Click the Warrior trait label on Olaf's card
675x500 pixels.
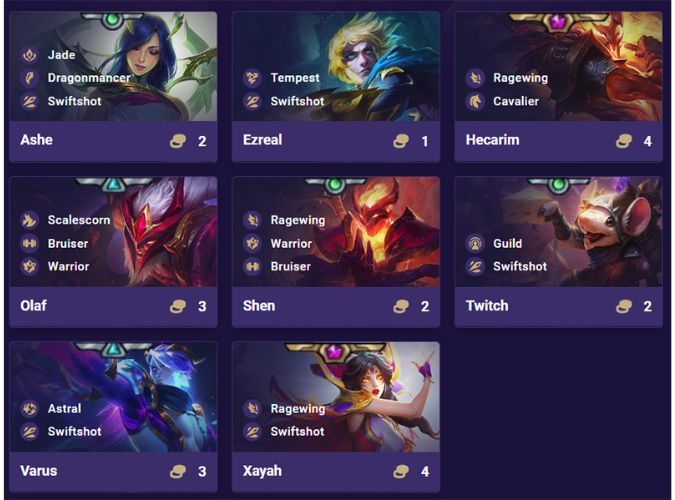click(x=68, y=267)
